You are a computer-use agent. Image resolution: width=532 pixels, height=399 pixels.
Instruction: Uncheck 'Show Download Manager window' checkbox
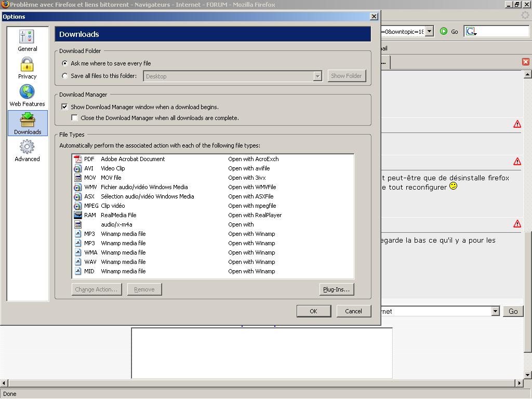(x=65, y=107)
